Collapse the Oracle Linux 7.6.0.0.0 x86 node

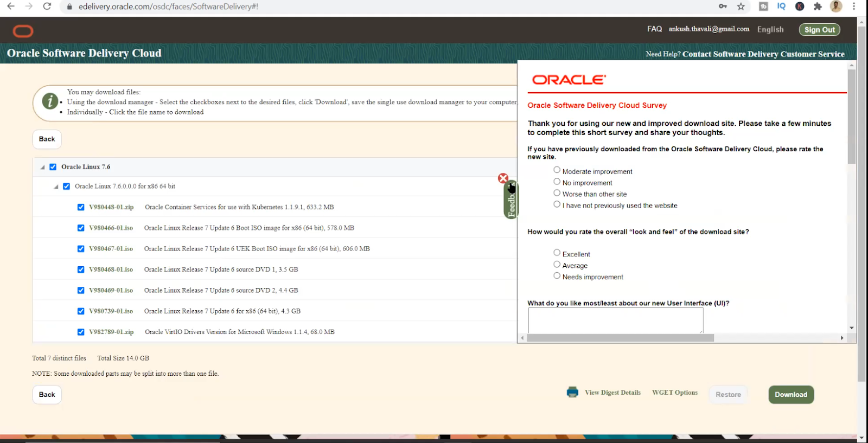tap(56, 187)
